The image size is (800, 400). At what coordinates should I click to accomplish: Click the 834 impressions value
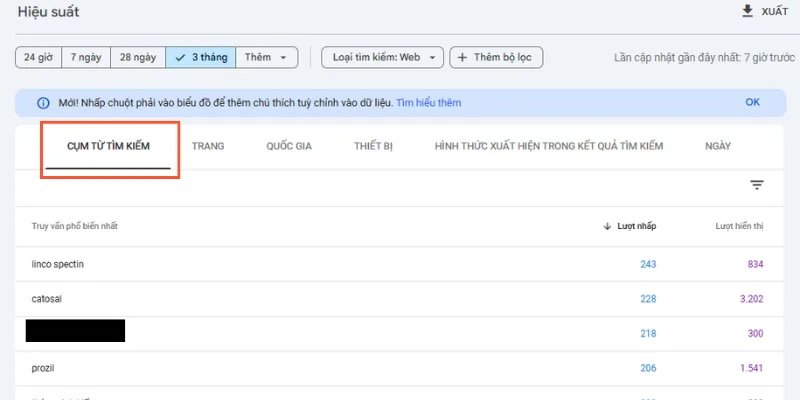click(755, 264)
